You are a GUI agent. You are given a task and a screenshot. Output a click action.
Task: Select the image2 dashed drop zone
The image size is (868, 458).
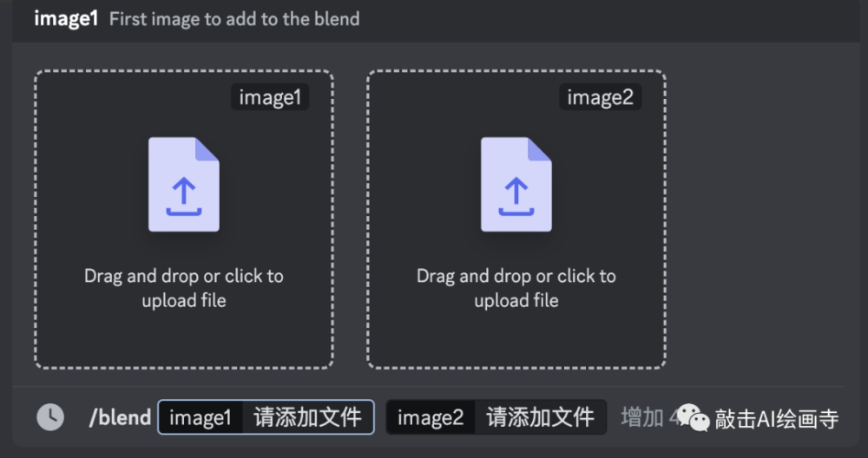(516, 219)
